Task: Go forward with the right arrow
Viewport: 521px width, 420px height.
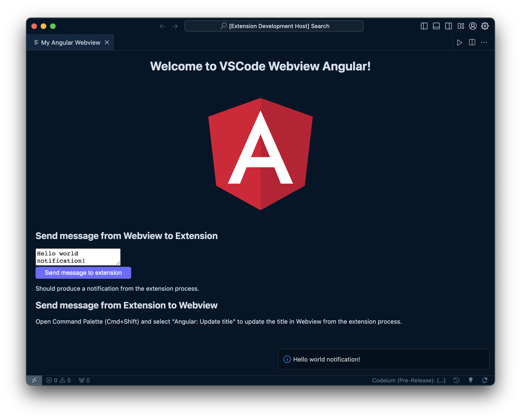Action: point(175,26)
